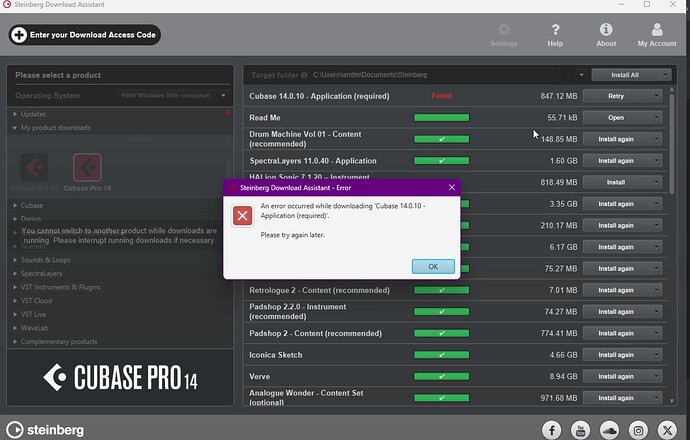This screenshot has height=440, width=690.
Task: Click the Cubase Pro 14 banner logo
Action: coord(120,378)
